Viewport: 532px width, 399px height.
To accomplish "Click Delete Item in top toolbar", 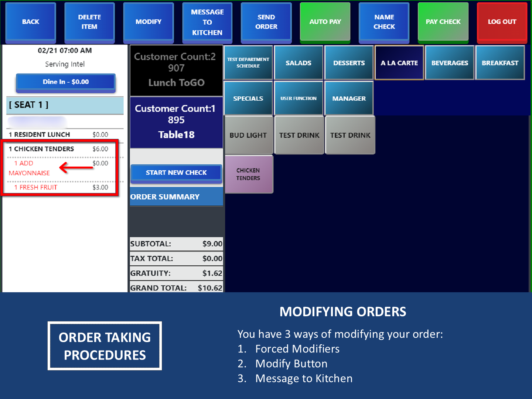I will [x=89, y=22].
